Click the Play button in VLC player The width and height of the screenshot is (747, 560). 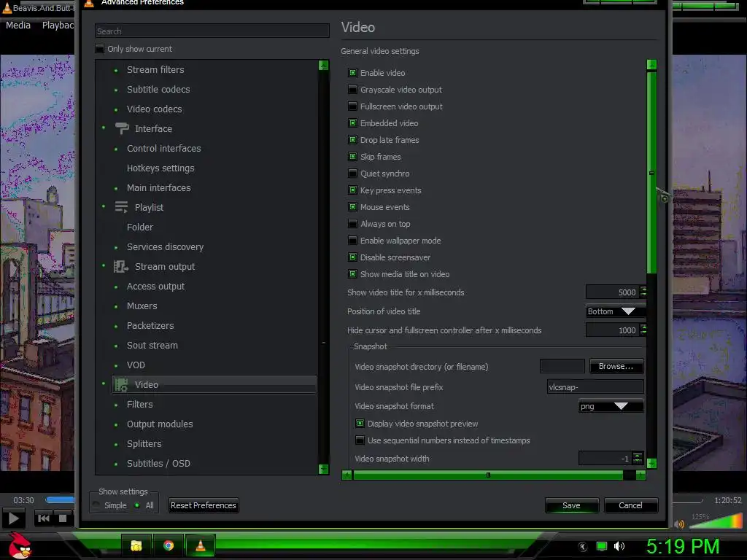coord(13,518)
